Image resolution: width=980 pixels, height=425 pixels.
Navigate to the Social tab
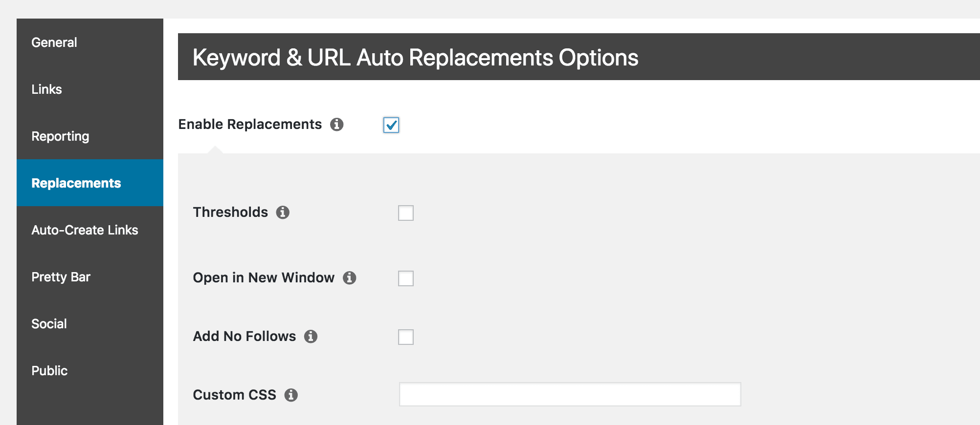coord(49,324)
